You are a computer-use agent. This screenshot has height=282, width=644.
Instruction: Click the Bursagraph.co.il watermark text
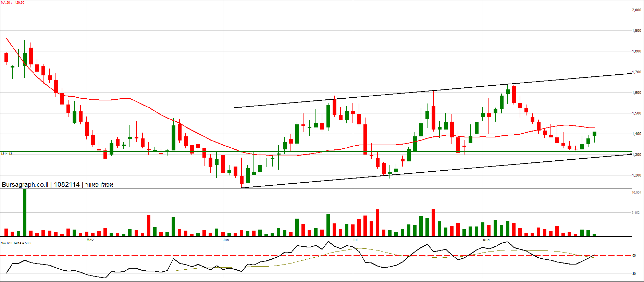[x=25, y=185]
